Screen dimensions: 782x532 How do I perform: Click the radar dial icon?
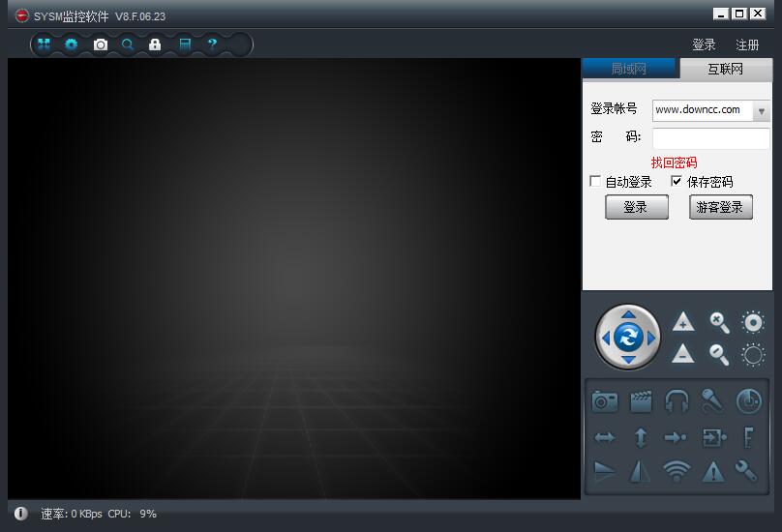click(x=748, y=401)
